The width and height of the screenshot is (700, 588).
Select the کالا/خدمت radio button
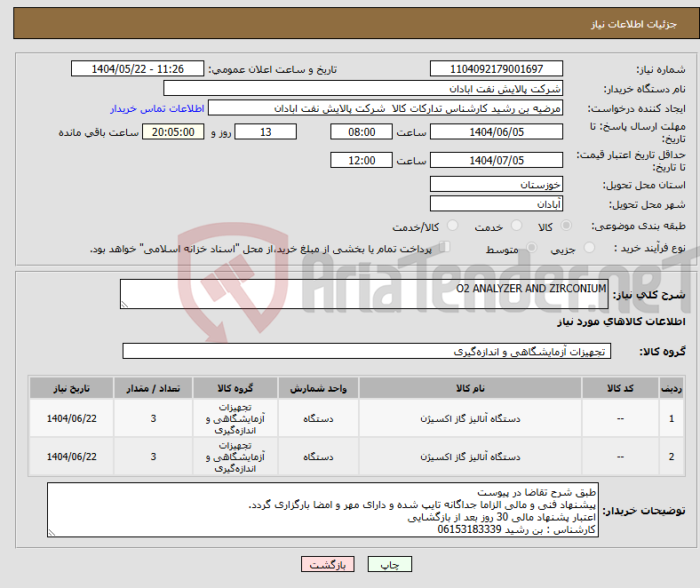[x=453, y=226]
